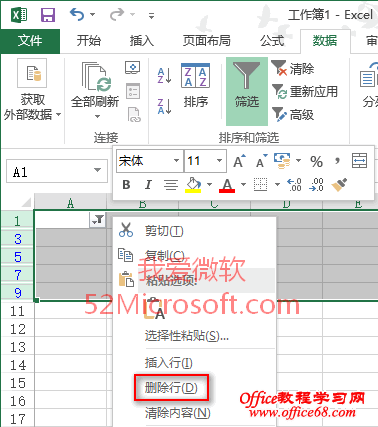The width and height of the screenshot is (378, 427).
Task: Click 重新应用 (Reapply) filter button
Action: coord(305,91)
